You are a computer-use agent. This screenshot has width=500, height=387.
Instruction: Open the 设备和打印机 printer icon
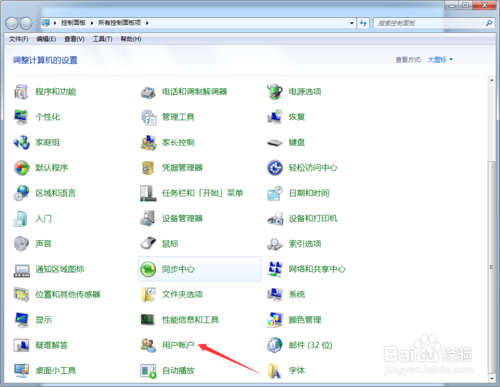[275, 218]
